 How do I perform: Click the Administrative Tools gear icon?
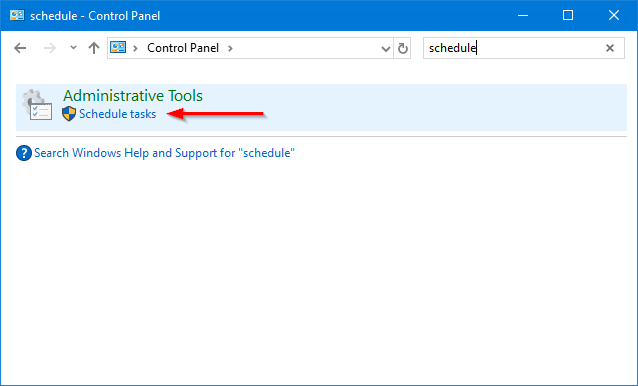point(37,105)
